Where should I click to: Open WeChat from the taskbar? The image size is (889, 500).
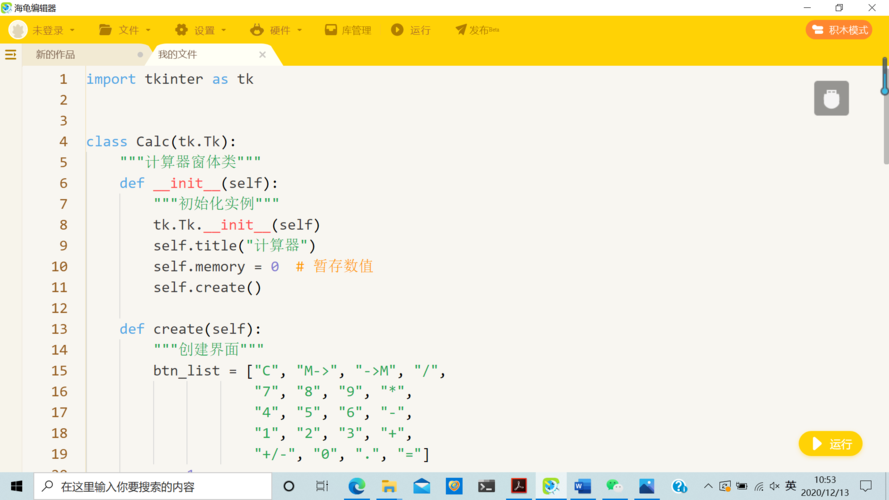[x=614, y=486]
